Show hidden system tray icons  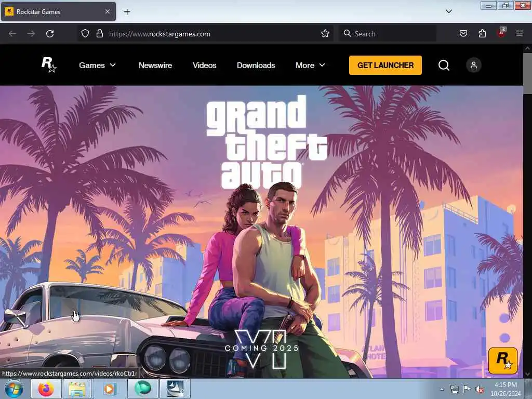tap(442, 389)
